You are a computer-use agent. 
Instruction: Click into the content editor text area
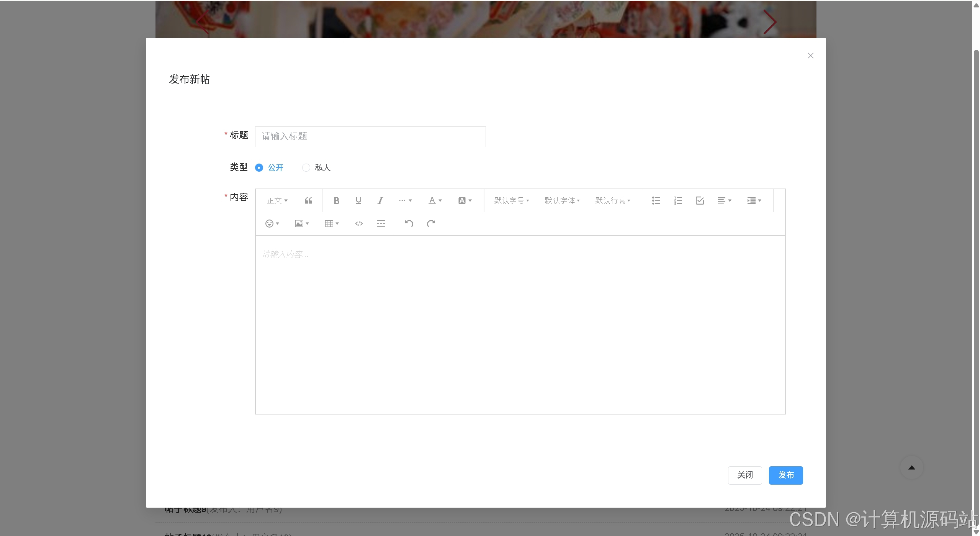point(520,325)
